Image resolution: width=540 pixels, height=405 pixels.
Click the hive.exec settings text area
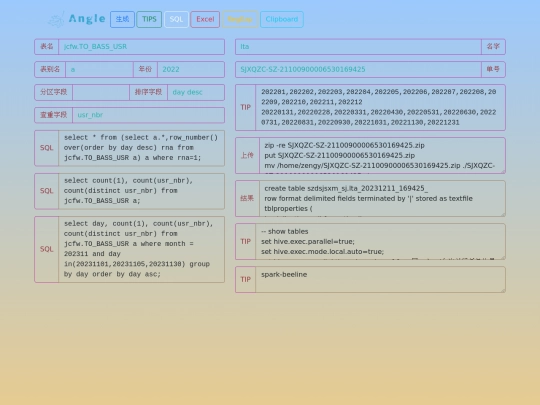point(381,241)
